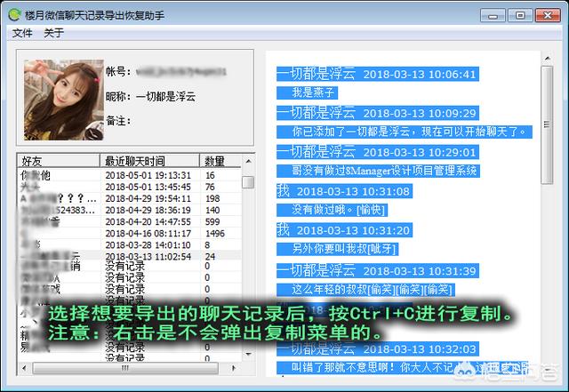Select the row dated 2018-05-01 13:45:45

click(129, 187)
